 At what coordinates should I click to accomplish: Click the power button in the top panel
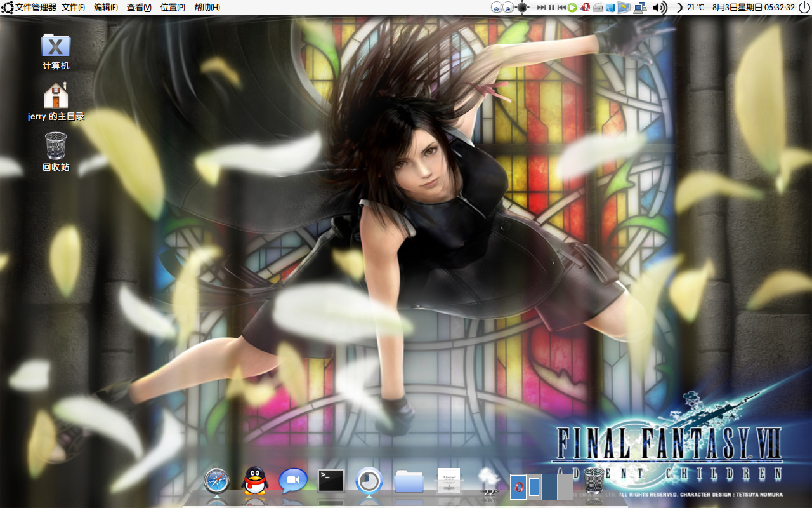[804, 8]
